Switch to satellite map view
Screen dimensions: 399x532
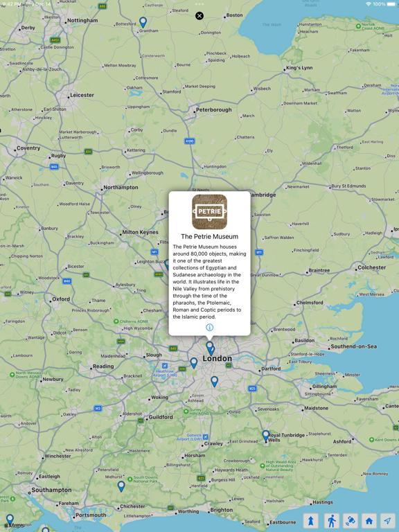(351, 521)
